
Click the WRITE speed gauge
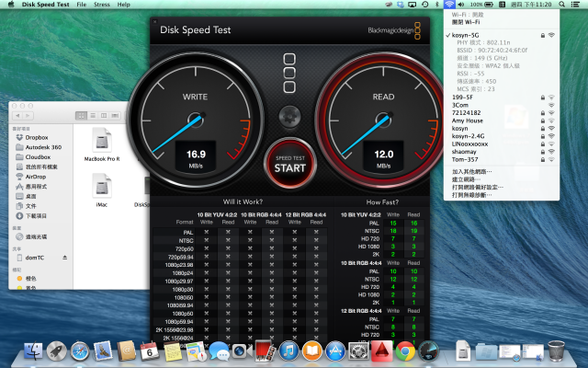pos(196,121)
